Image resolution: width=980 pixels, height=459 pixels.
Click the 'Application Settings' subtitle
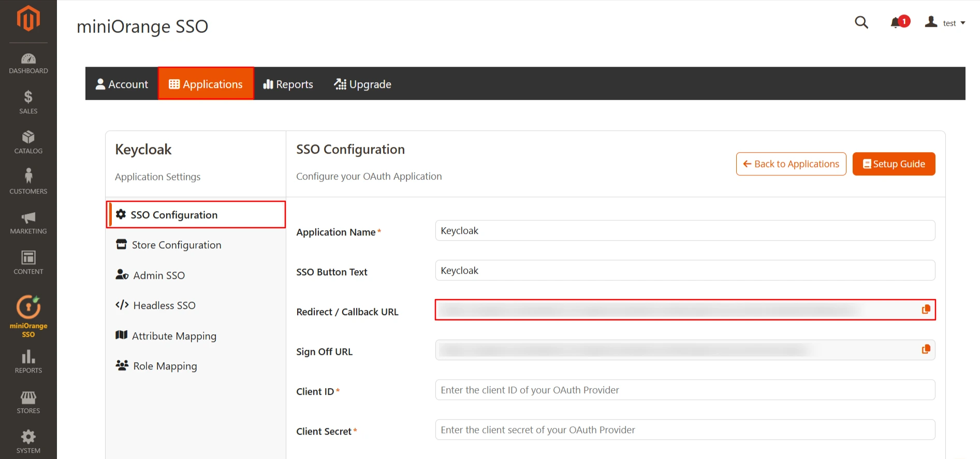[x=158, y=177]
